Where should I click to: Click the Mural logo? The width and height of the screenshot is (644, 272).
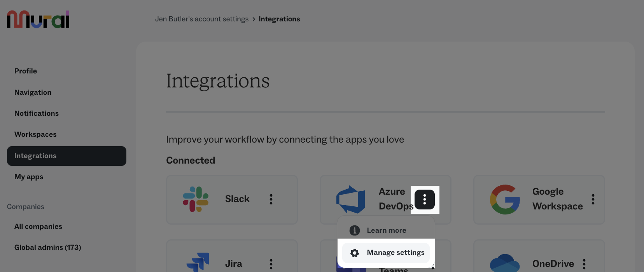point(38,19)
